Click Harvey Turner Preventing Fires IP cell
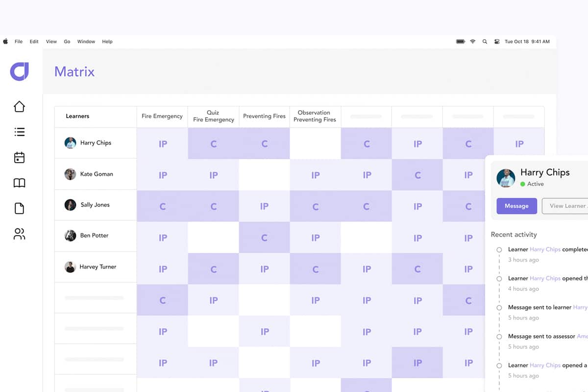 pyautogui.click(x=265, y=269)
